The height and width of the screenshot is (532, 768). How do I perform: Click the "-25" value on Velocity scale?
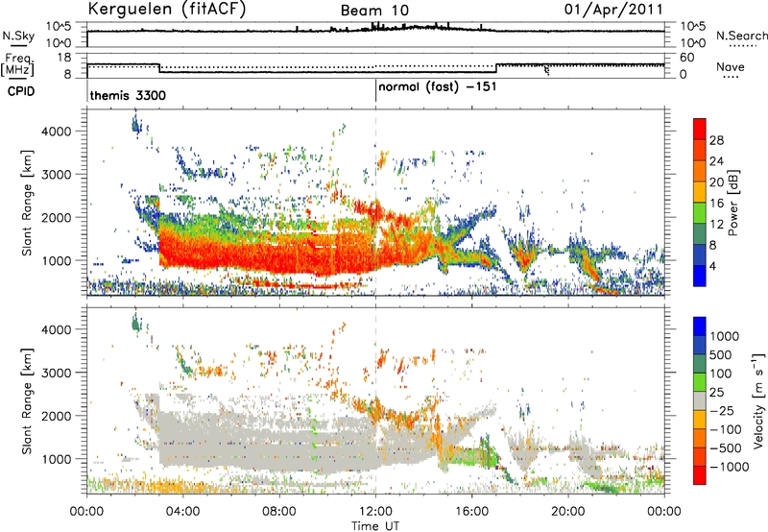tap(721, 410)
